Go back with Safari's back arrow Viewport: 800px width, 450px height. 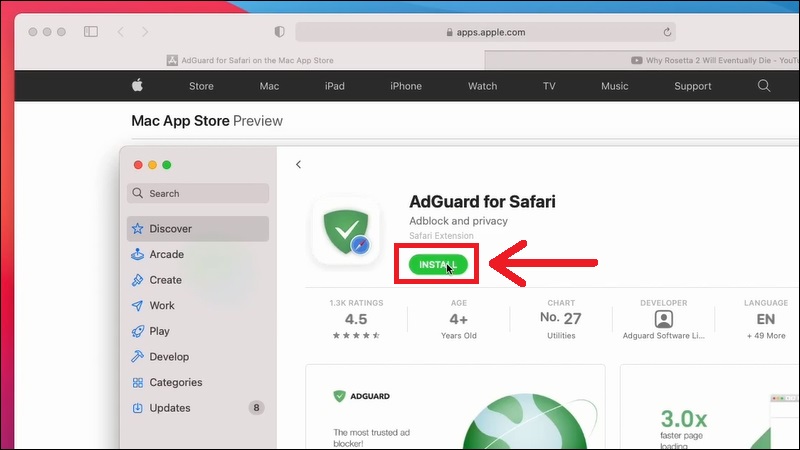point(121,32)
